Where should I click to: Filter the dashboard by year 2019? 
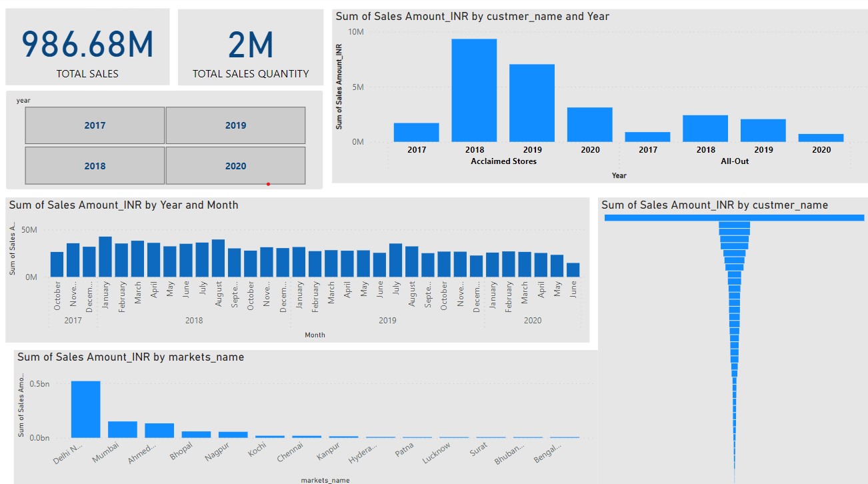235,125
